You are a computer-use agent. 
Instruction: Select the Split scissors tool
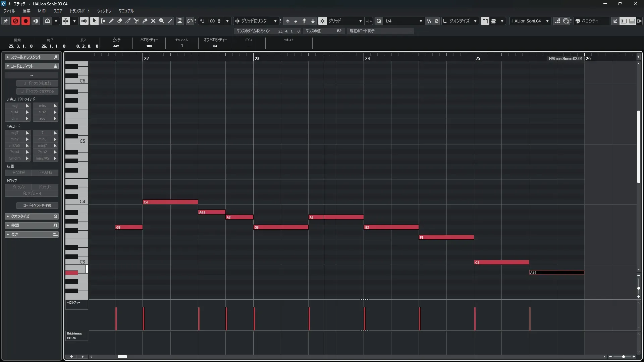tap(137, 21)
